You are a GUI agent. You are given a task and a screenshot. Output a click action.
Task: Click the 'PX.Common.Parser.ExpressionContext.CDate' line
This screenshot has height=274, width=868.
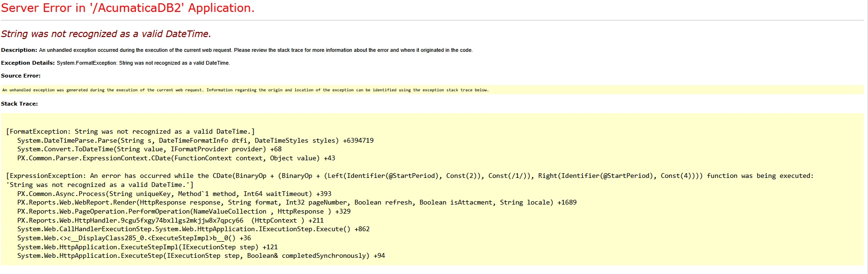coord(176,158)
